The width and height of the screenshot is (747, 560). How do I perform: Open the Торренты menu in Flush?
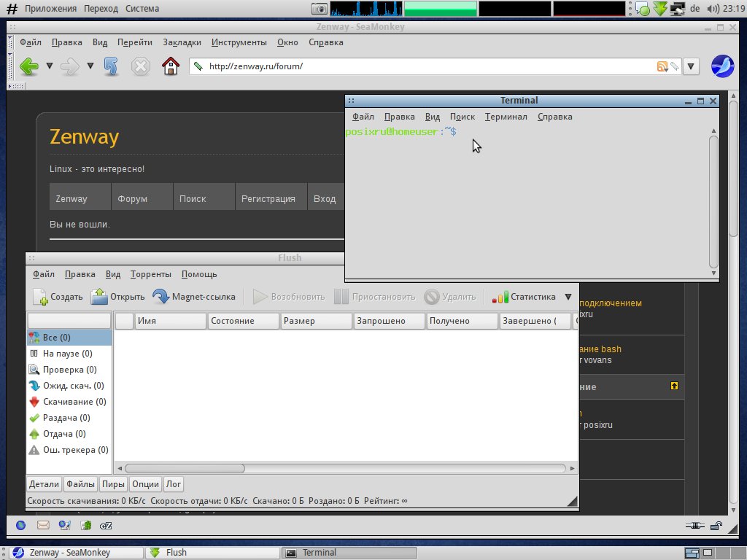[x=150, y=274]
